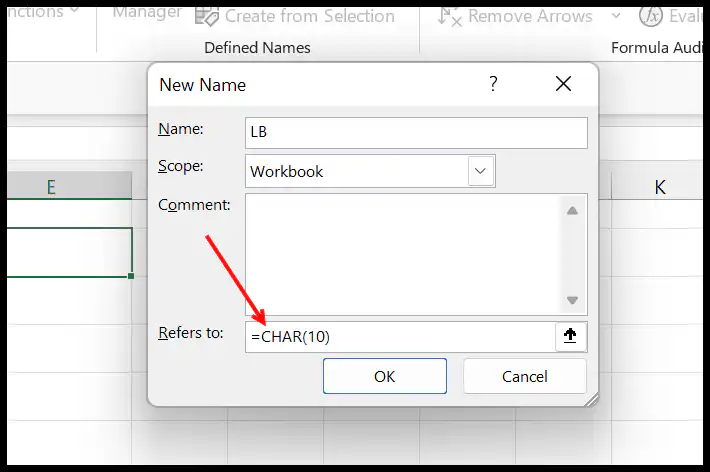
Task: Click the help question mark in New Name
Action: click(493, 83)
